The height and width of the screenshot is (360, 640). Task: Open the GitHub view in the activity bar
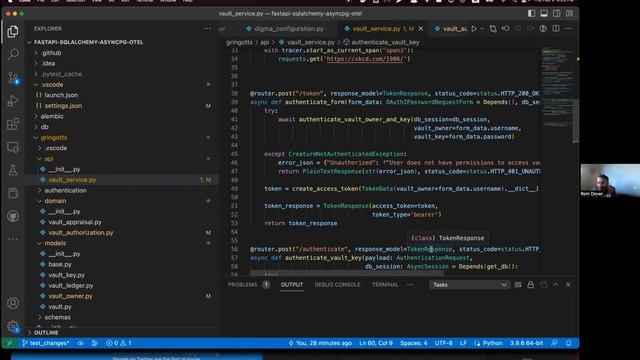coord(13,216)
